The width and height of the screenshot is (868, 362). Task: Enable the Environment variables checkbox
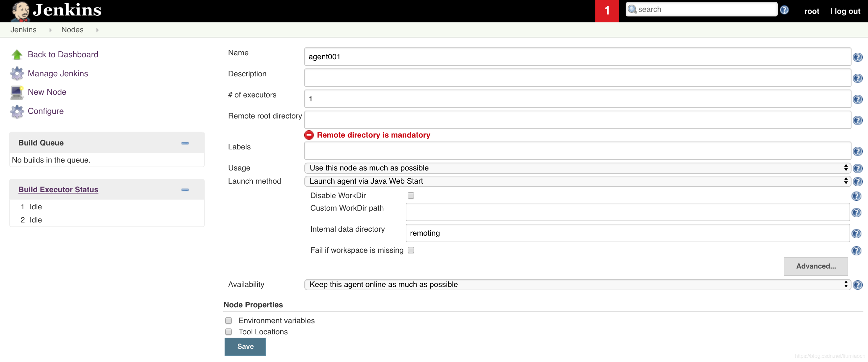tap(229, 320)
